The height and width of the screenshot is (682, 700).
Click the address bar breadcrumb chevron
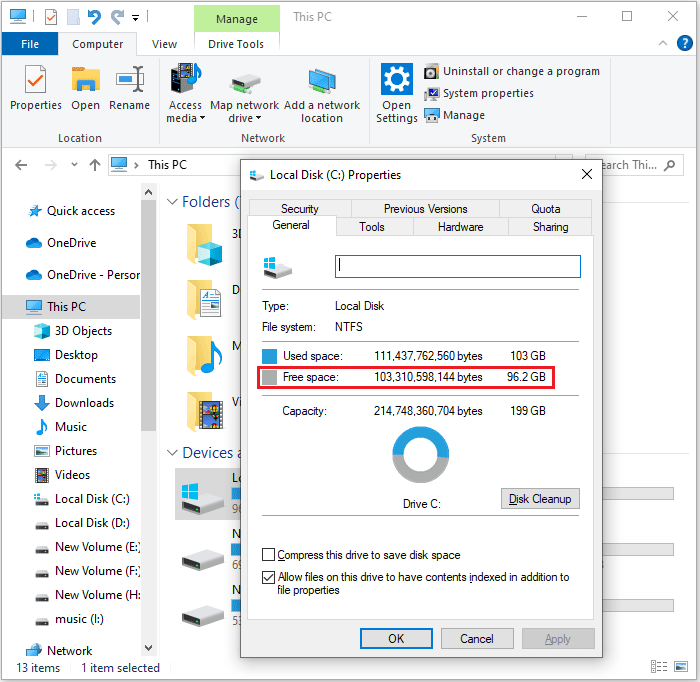coord(136,165)
